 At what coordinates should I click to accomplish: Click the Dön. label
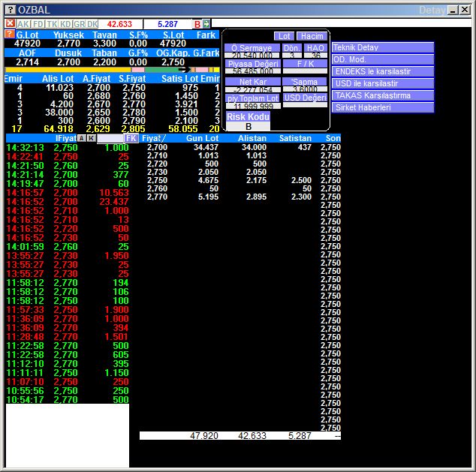[292, 48]
